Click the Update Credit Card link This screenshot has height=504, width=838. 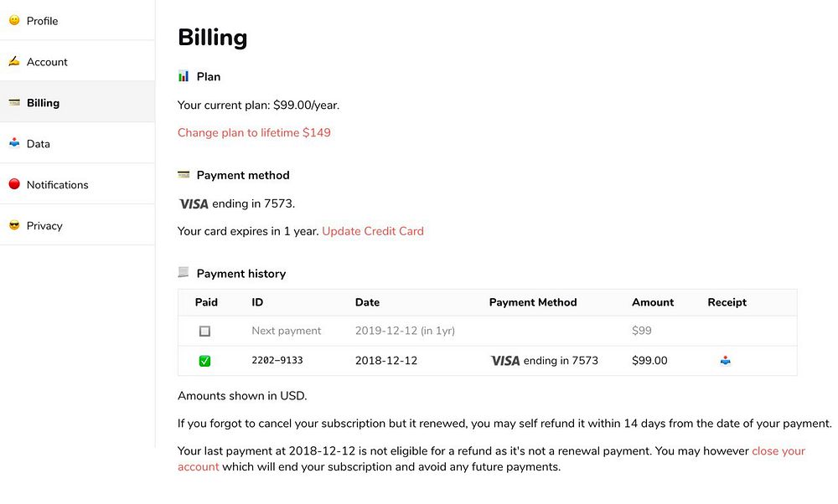click(x=373, y=231)
